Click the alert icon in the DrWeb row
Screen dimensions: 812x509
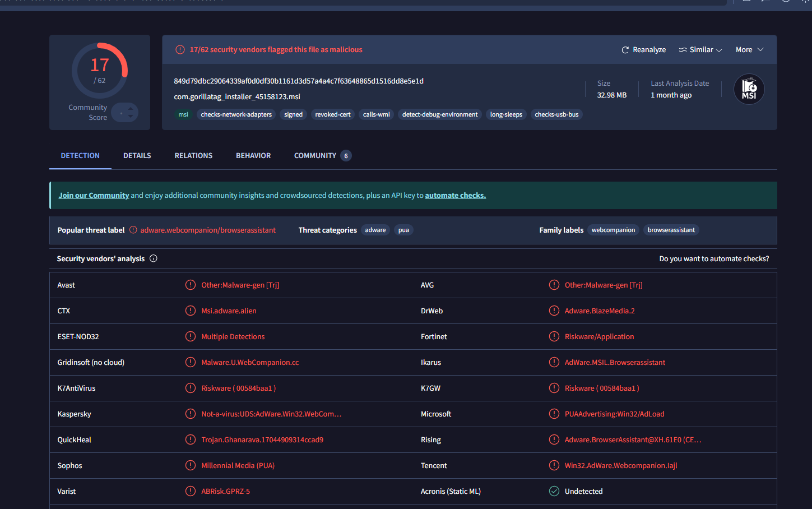coord(554,311)
